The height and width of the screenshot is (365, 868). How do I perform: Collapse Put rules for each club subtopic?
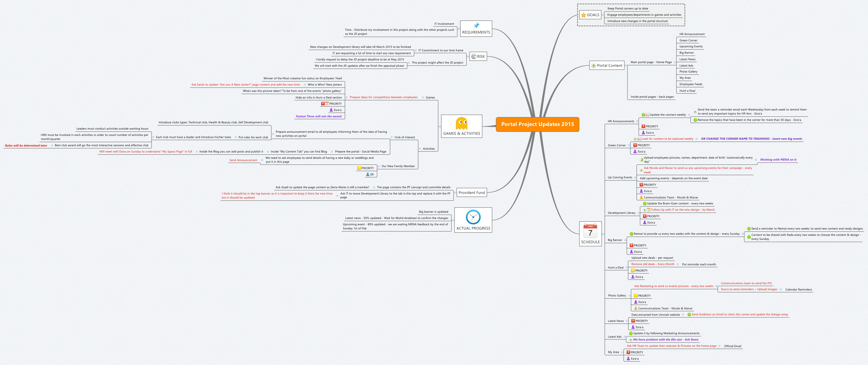[x=236, y=137]
